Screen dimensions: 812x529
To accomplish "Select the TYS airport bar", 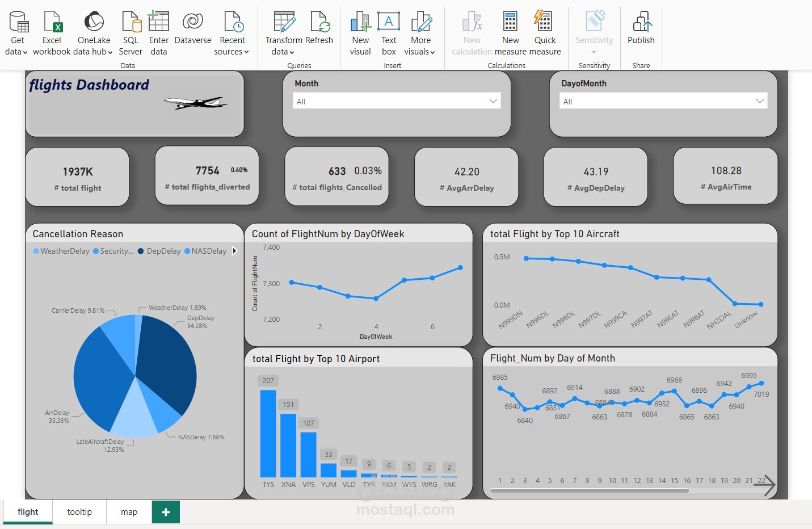I will pyautogui.click(x=268, y=434).
